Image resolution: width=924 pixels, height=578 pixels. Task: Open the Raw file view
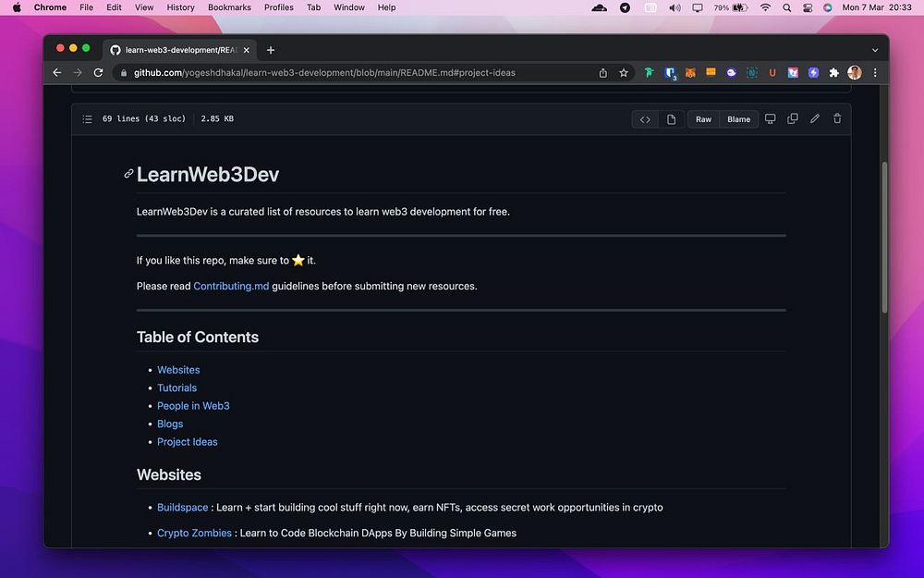coord(703,119)
